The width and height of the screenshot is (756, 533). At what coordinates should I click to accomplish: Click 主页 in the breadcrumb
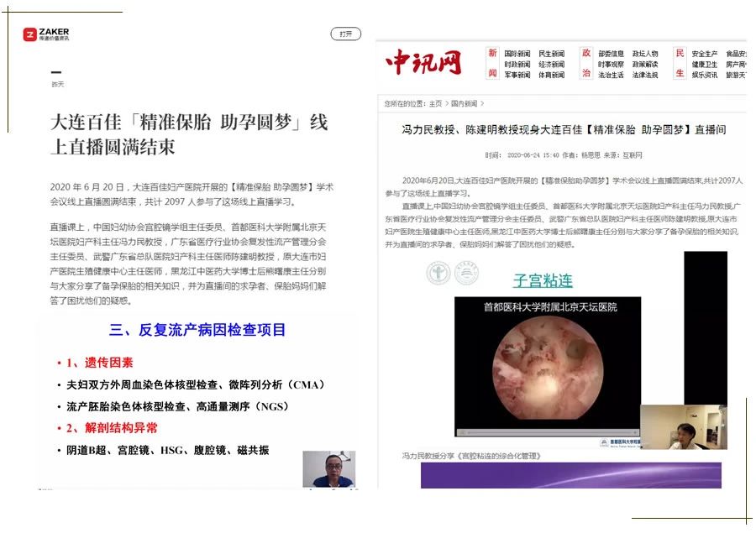[435, 104]
